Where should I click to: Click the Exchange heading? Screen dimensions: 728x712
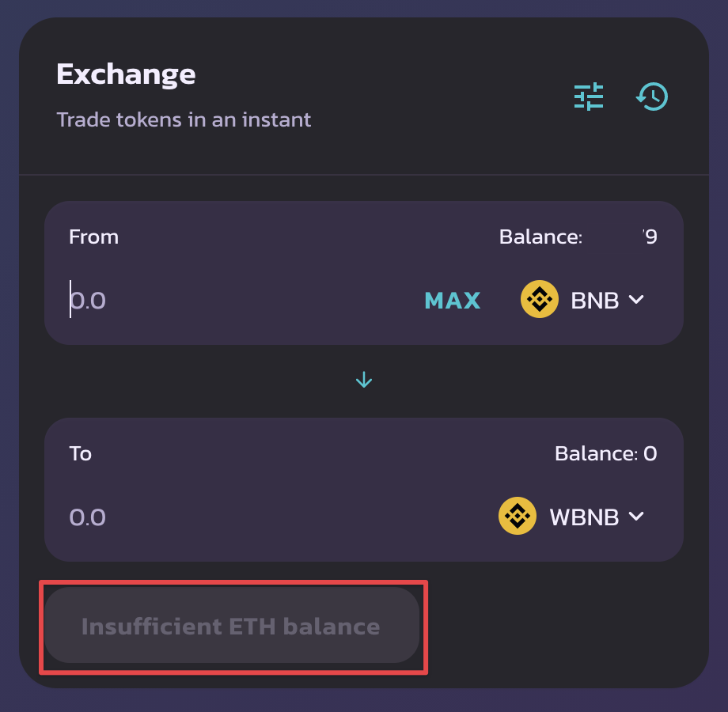[125, 73]
